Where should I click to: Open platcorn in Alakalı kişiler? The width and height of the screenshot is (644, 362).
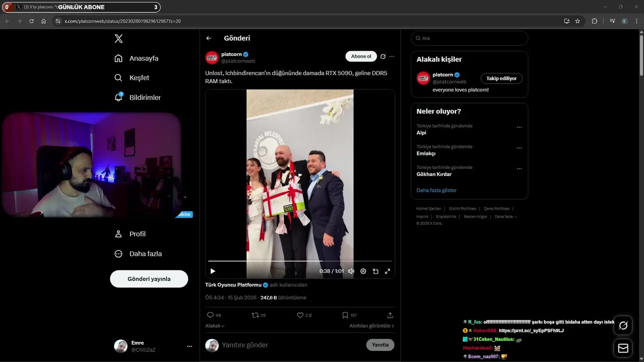pyautogui.click(x=443, y=75)
